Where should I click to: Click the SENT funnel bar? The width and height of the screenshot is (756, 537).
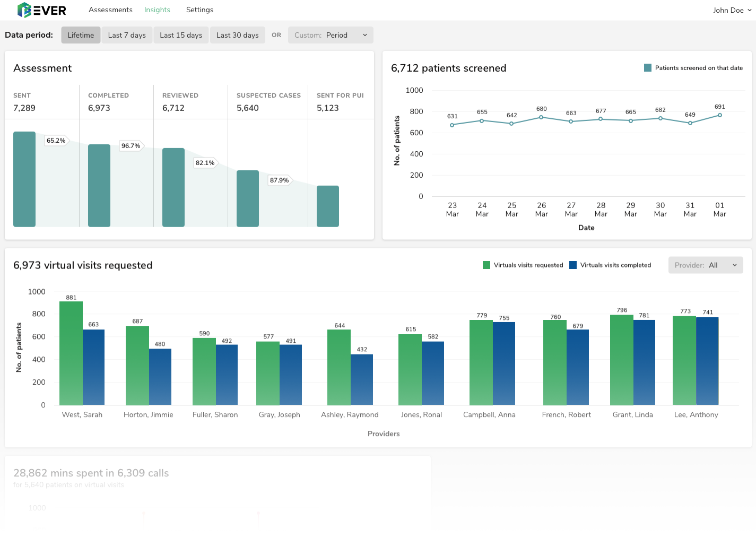pyautogui.click(x=24, y=179)
